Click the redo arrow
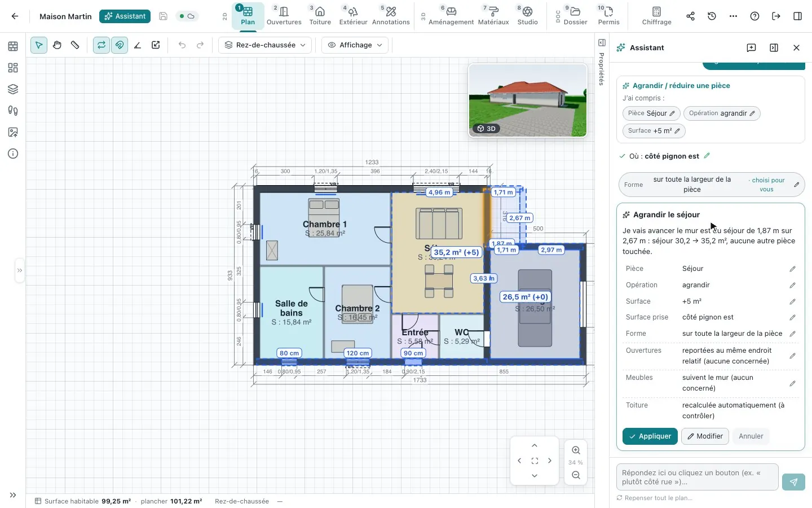The height and width of the screenshot is (508, 812). coord(200,45)
